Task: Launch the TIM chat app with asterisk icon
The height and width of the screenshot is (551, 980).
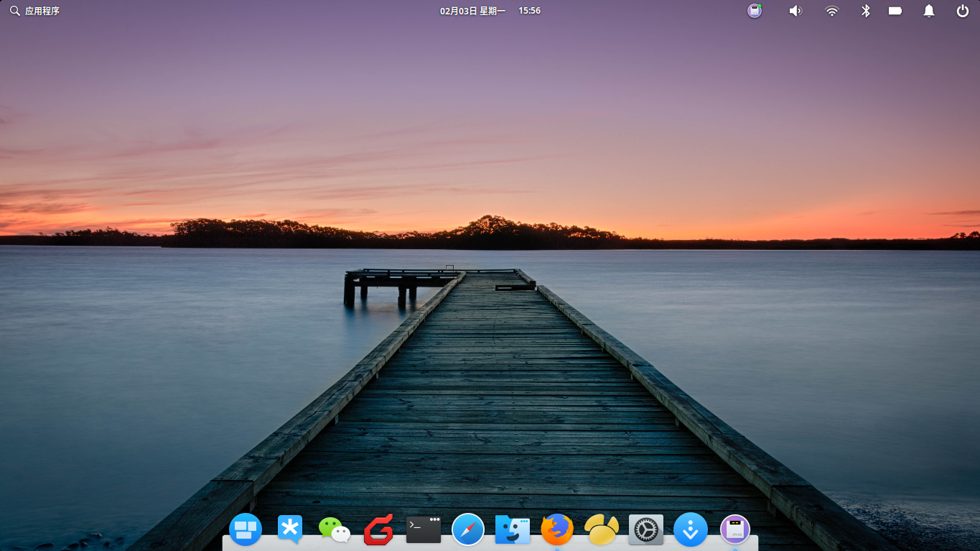Action: tap(290, 530)
